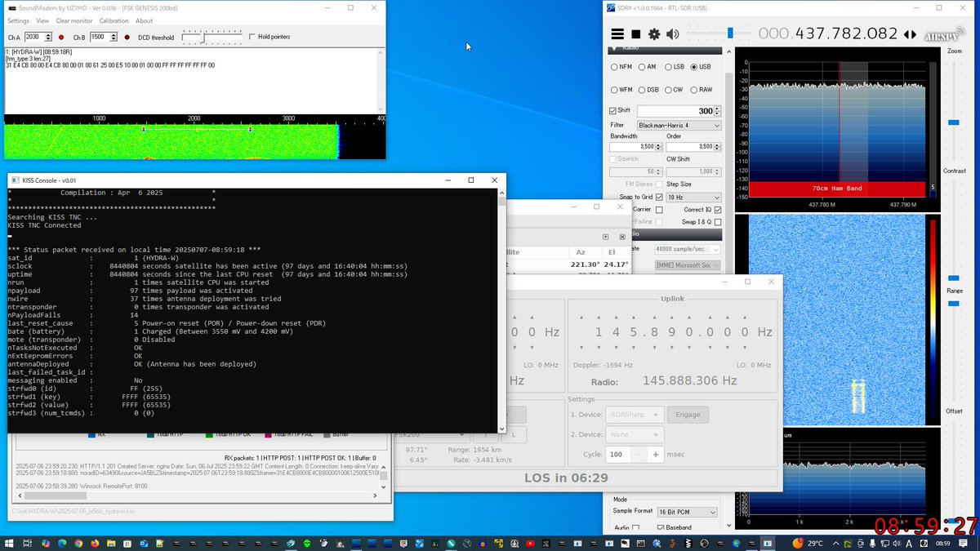Screen dimensions: 980x551
Task: Click Ch A frequency spinner arrows
Action: [x=48, y=38]
